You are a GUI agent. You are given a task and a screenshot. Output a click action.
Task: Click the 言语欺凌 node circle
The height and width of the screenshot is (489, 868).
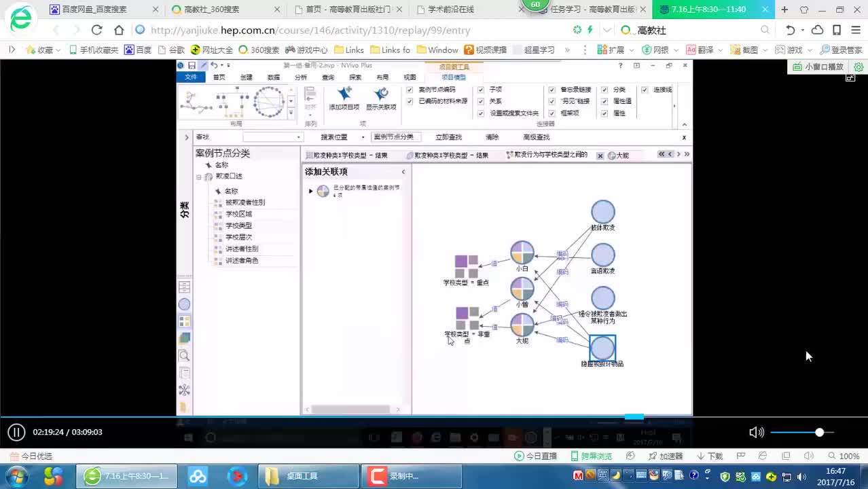point(602,255)
